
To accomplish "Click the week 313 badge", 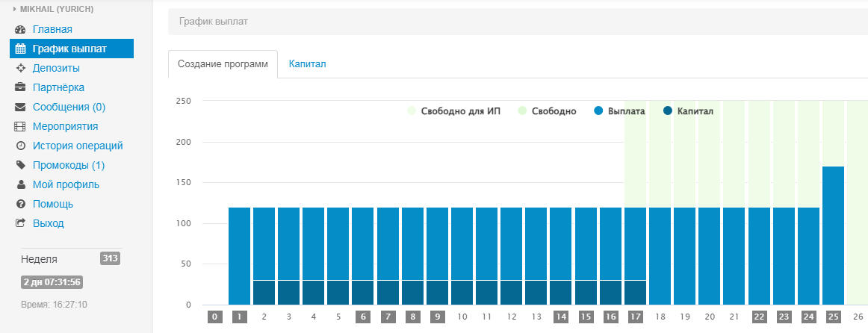I will (110, 258).
